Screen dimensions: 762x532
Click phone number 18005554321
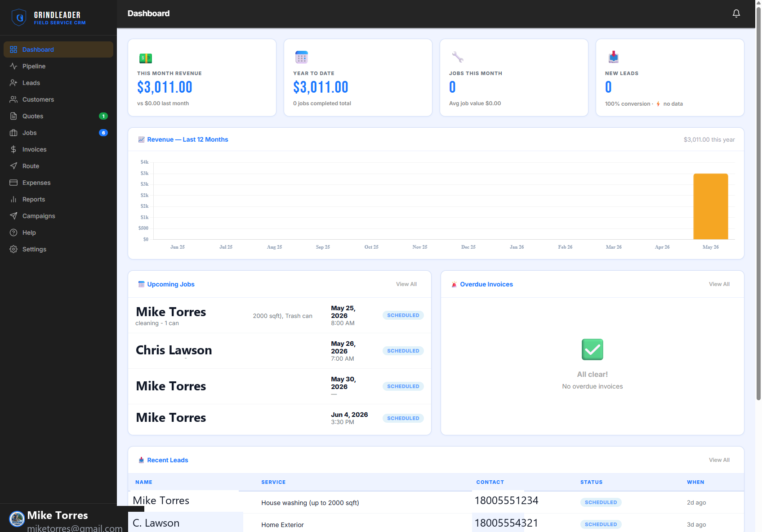[506, 523]
